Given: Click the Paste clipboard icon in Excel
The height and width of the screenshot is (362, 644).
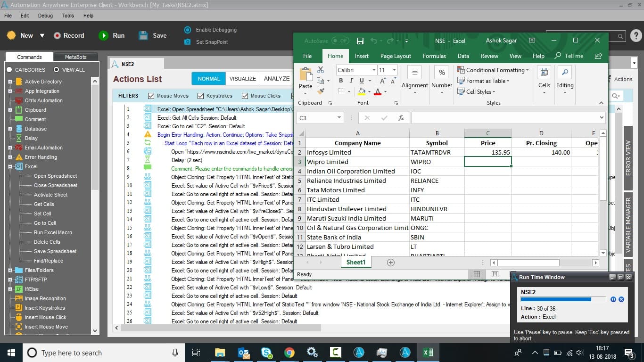Looking at the screenshot, I should [x=305, y=75].
